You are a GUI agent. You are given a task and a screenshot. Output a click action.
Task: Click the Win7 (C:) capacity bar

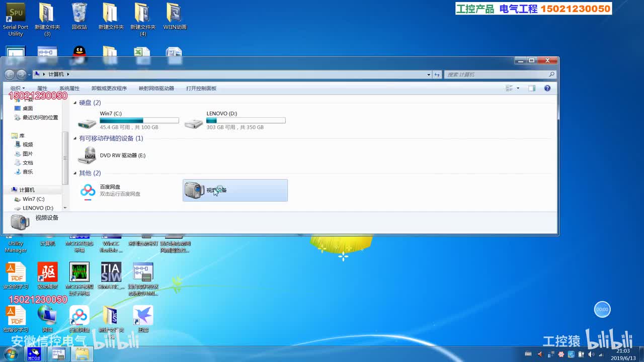139,121
